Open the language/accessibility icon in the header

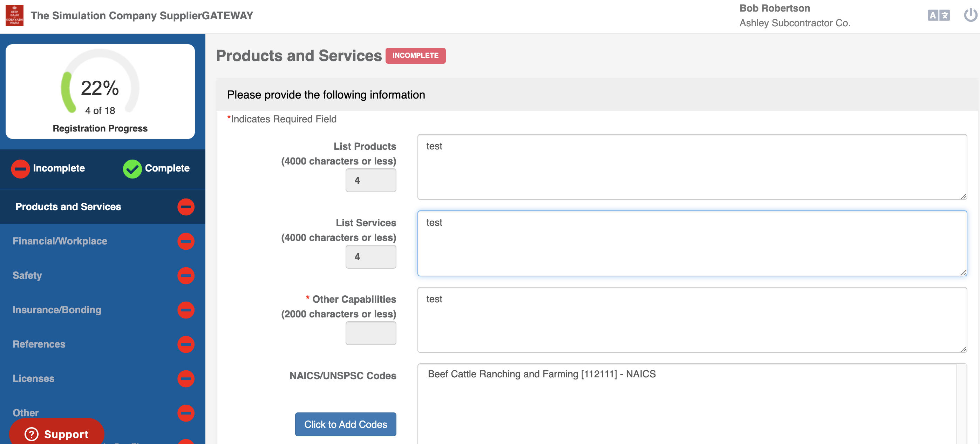coord(938,16)
